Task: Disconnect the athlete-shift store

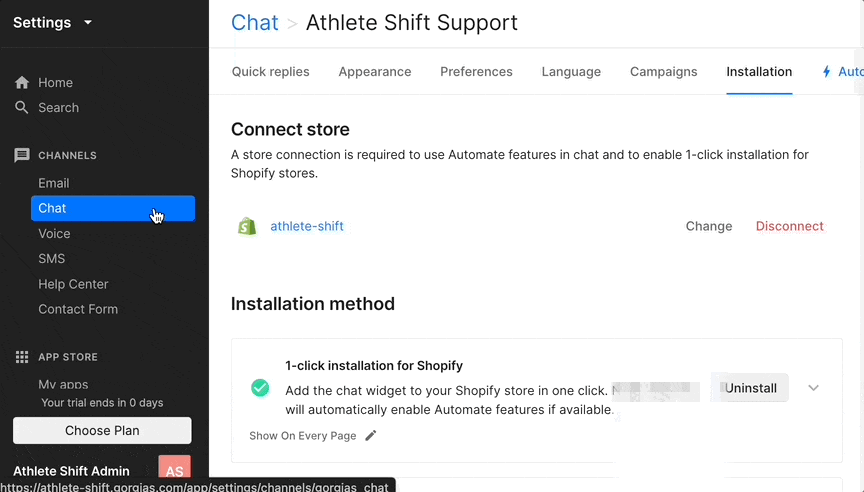Action: point(789,226)
